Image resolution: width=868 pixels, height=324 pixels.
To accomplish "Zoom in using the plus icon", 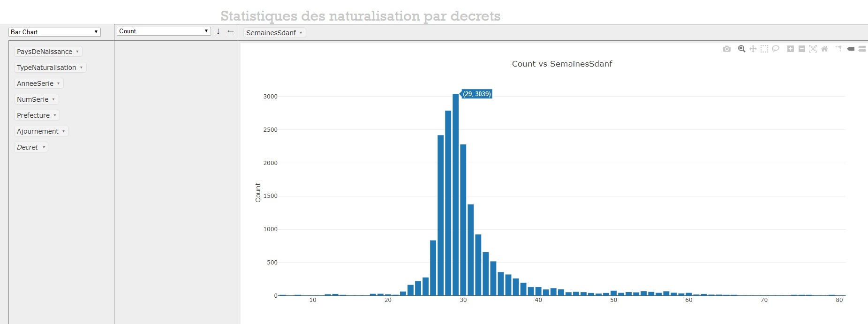I will coord(791,49).
